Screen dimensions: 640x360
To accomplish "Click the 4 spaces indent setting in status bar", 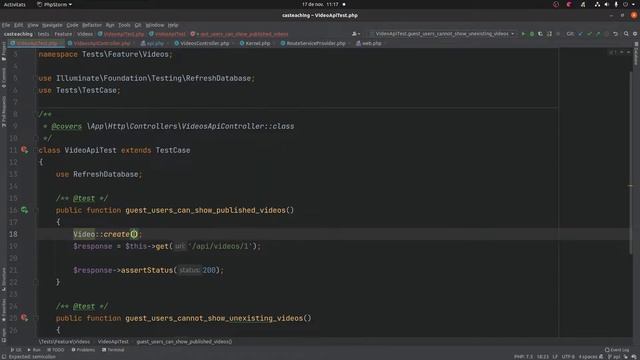I will click(x=588, y=357).
